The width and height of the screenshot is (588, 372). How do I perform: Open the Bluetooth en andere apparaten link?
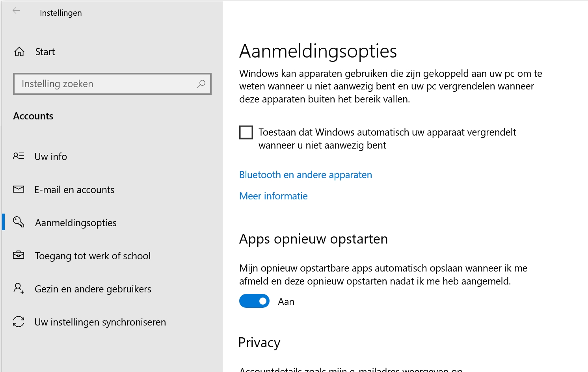pyautogui.click(x=305, y=175)
